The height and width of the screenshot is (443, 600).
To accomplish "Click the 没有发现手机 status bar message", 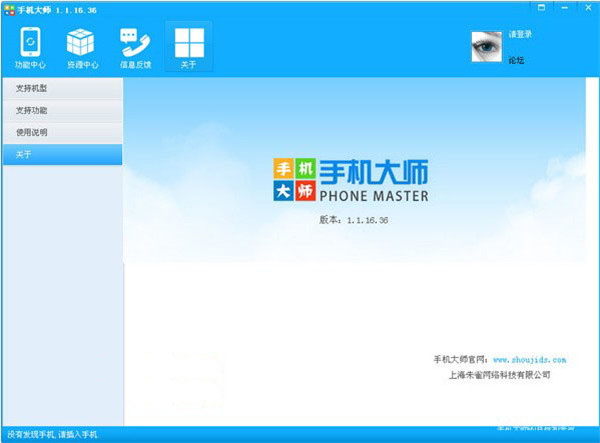I will (53, 435).
